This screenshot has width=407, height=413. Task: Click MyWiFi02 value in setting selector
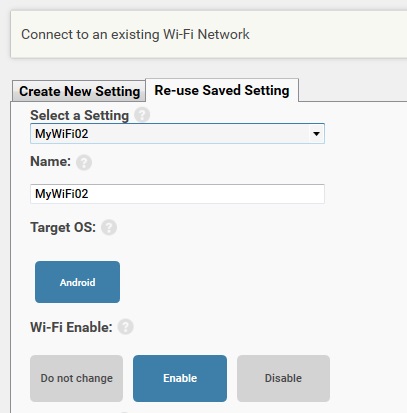point(62,134)
